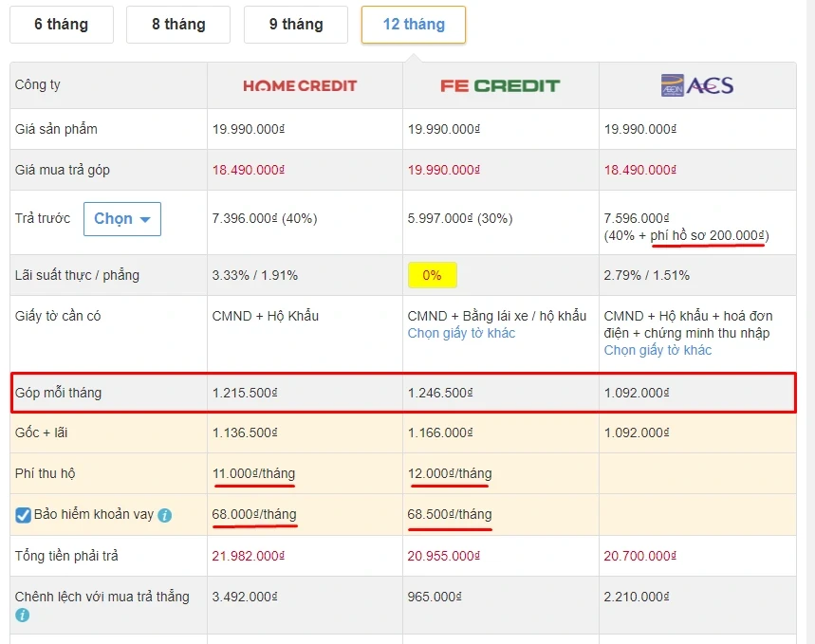Screen dimensions: 815x644
Task: Click the Home Credit logo
Action: point(300,85)
